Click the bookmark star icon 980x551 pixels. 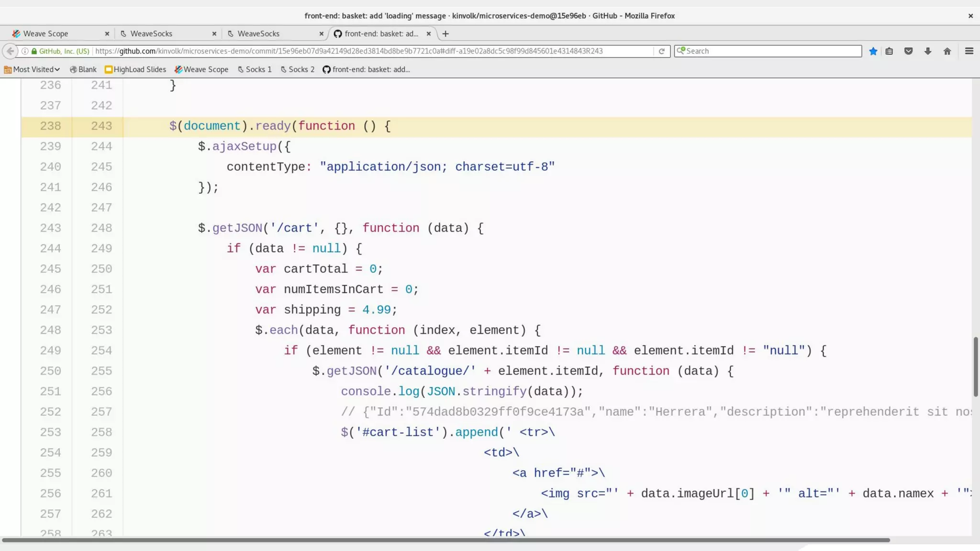point(873,51)
